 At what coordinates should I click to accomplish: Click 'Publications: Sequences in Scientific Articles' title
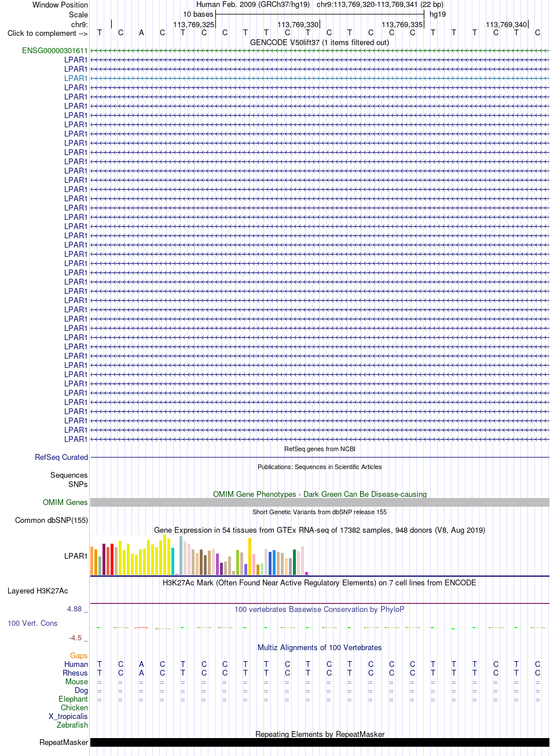pos(320,467)
